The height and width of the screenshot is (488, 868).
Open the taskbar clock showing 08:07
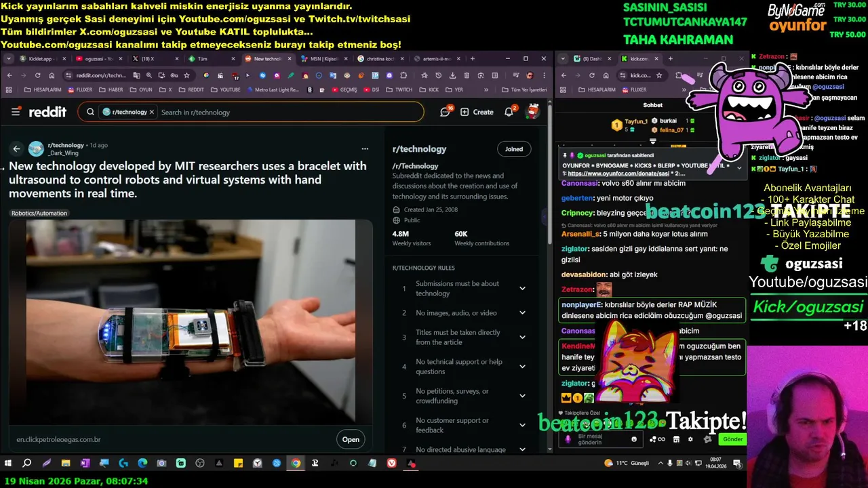[715, 464]
